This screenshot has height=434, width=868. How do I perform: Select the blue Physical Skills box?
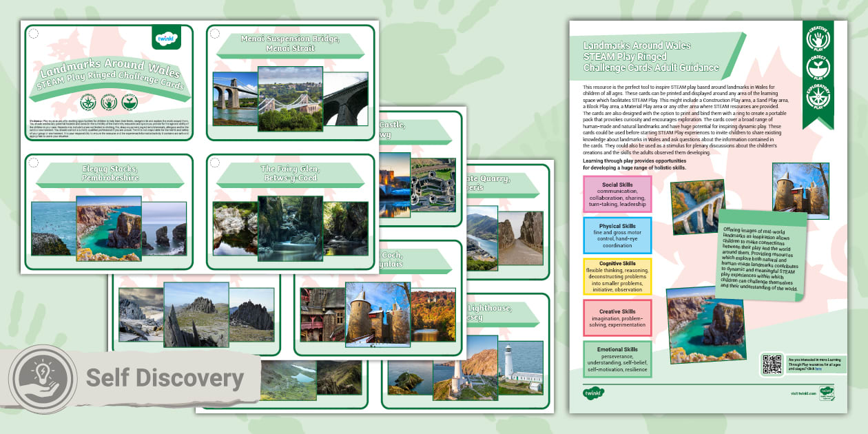(617, 234)
